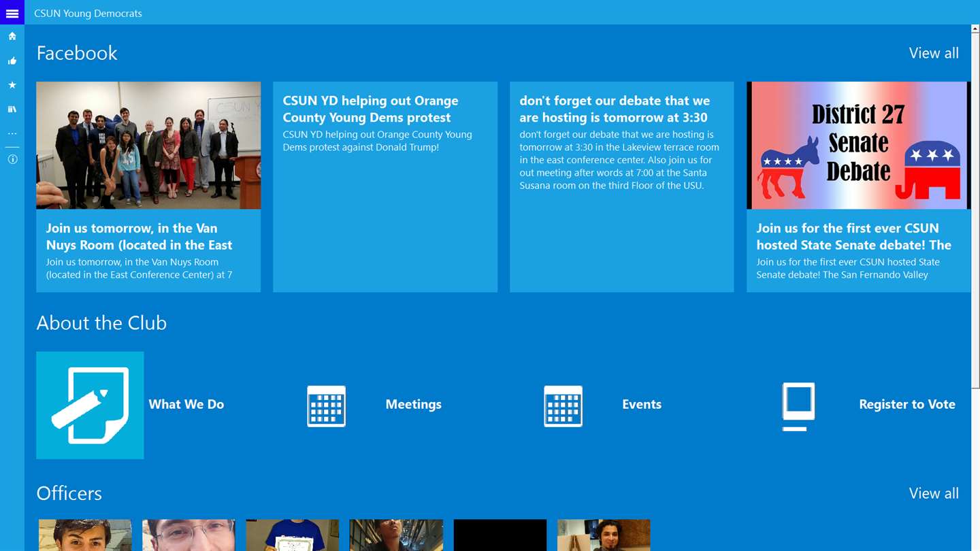Click CSUN Young Democrats app title
Viewport: 980px width, 551px height.
(88, 13)
